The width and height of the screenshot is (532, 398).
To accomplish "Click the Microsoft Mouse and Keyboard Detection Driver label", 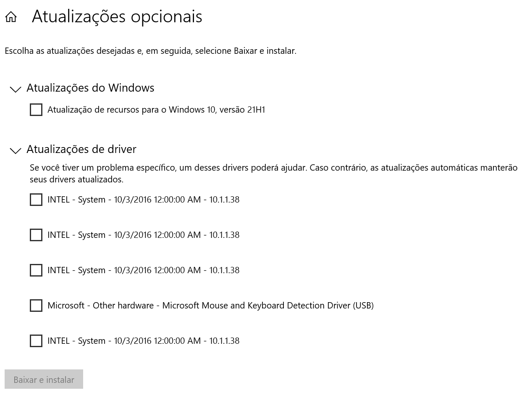I will [x=210, y=306].
